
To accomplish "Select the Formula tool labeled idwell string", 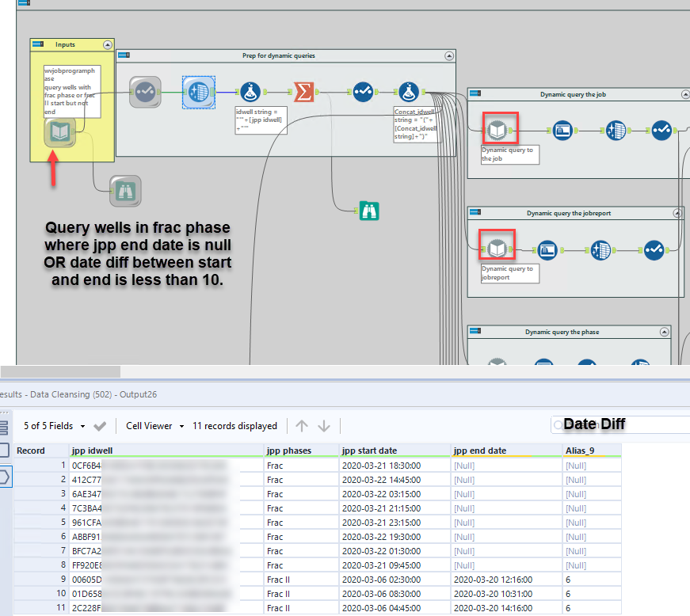I will tap(251, 92).
